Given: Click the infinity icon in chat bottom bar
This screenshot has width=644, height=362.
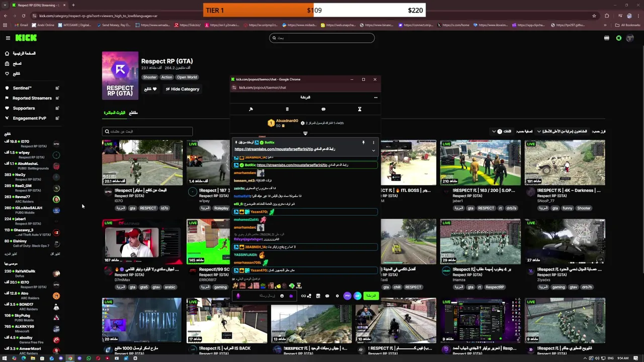Looking at the screenshot, I should pos(303,296).
